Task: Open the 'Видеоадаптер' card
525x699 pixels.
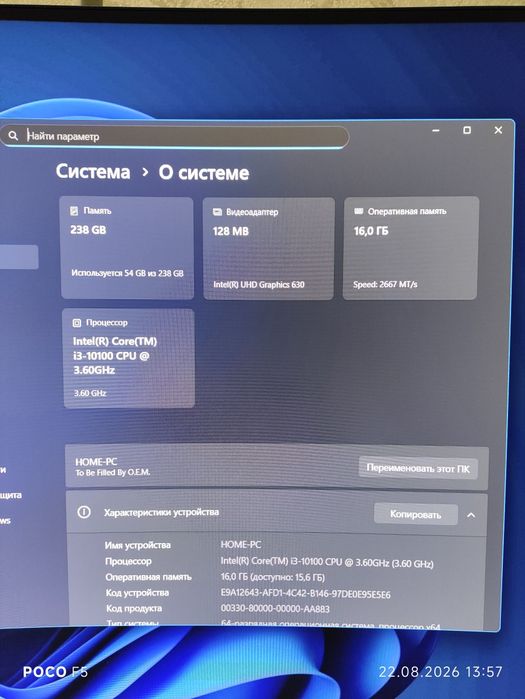Action: pos(268,249)
